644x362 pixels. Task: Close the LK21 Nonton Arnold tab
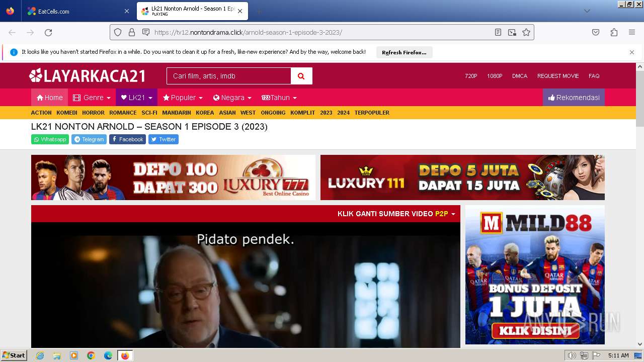(240, 11)
